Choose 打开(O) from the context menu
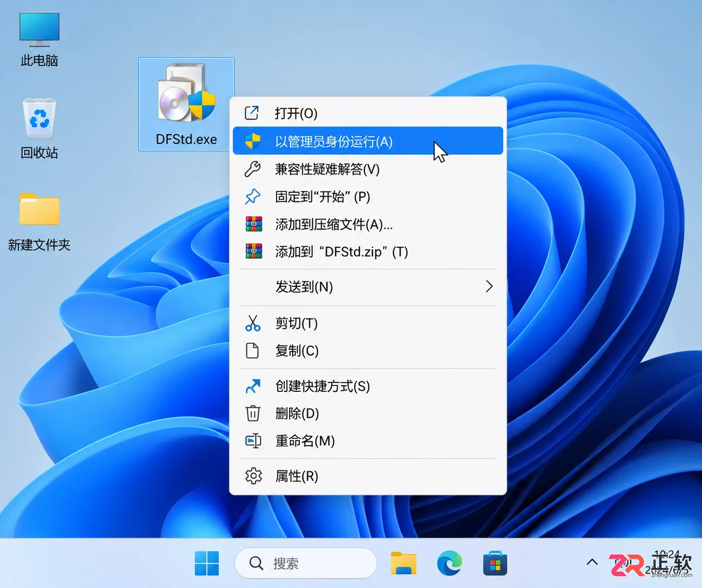 coord(368,113)
